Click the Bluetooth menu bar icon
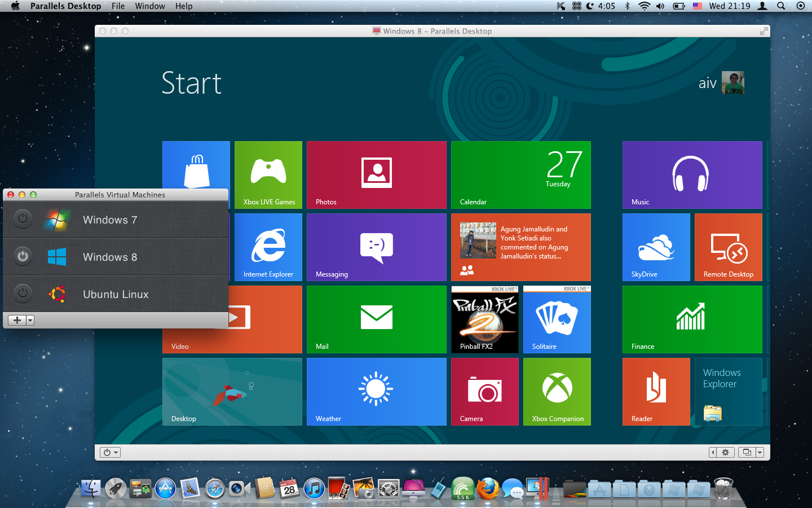Image resolution: width=812 pixels, height=508 pixels. [x=627, y=6]
